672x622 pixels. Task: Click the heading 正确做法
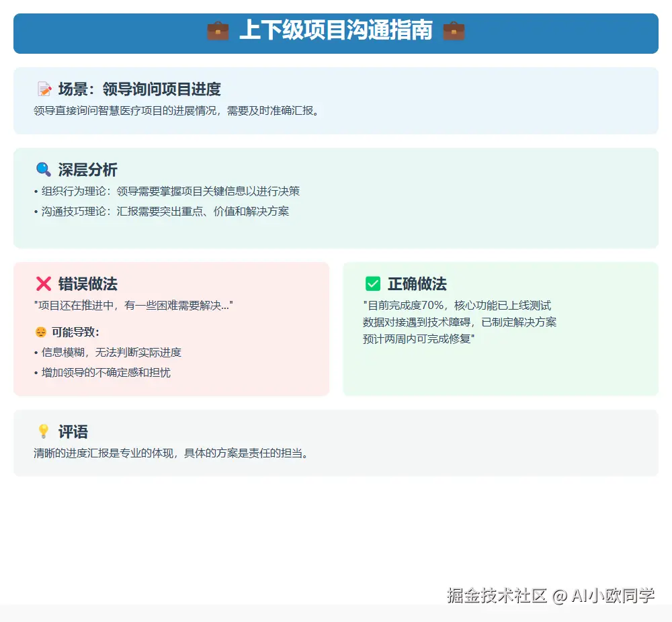[x=417, y=284]
